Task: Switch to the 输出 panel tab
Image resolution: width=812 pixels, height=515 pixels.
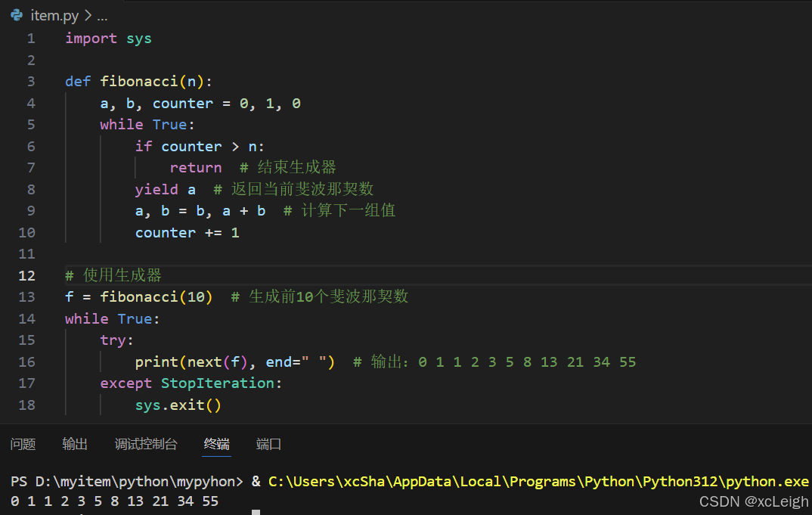Action: tap(75, 444)
